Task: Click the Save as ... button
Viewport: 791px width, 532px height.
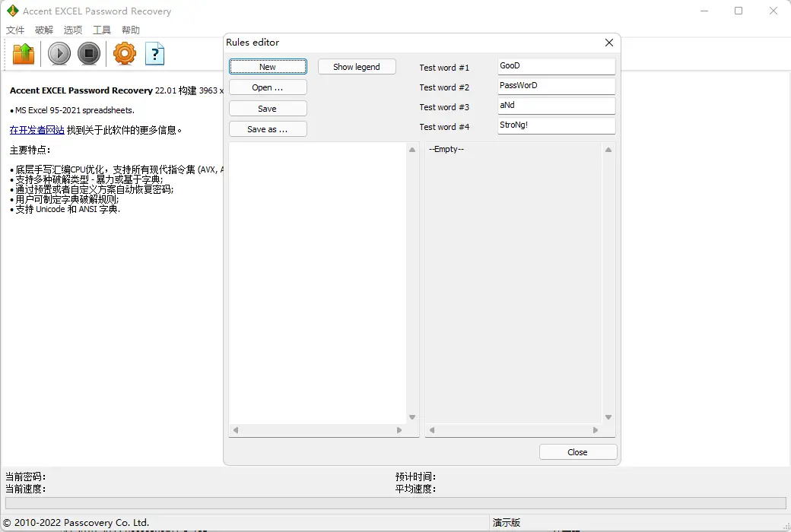Action: pyautogui.click(x=268, y=129)
